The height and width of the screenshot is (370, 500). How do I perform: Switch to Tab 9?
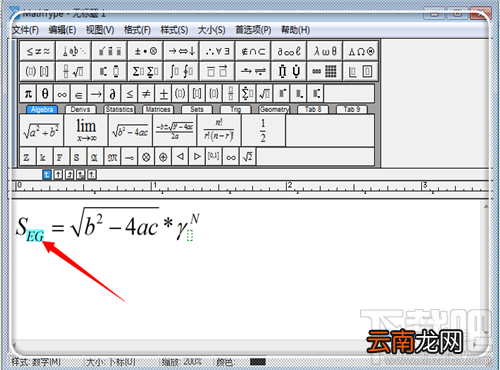point(352,109)
